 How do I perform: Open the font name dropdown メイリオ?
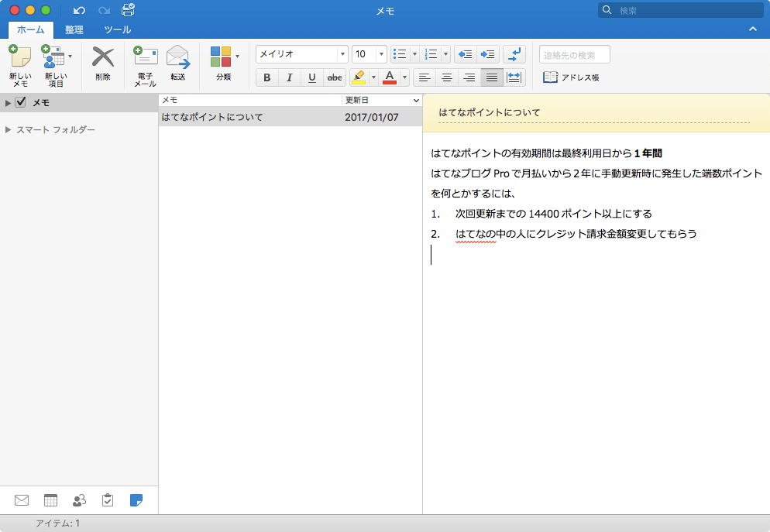coord(342,54)
